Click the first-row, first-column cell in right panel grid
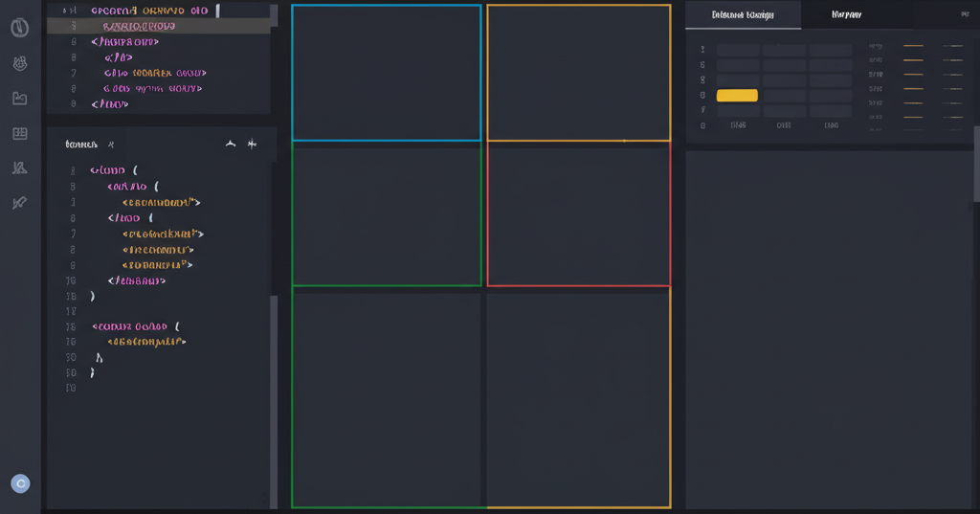The image size is (980, 514). [737, 51]
